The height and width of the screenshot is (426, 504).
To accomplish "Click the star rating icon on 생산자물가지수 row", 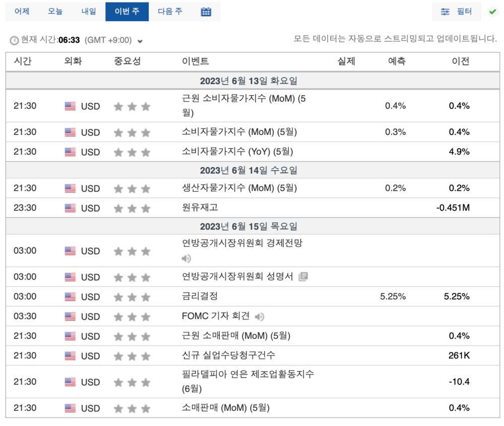I will click(x=132, y=187).
